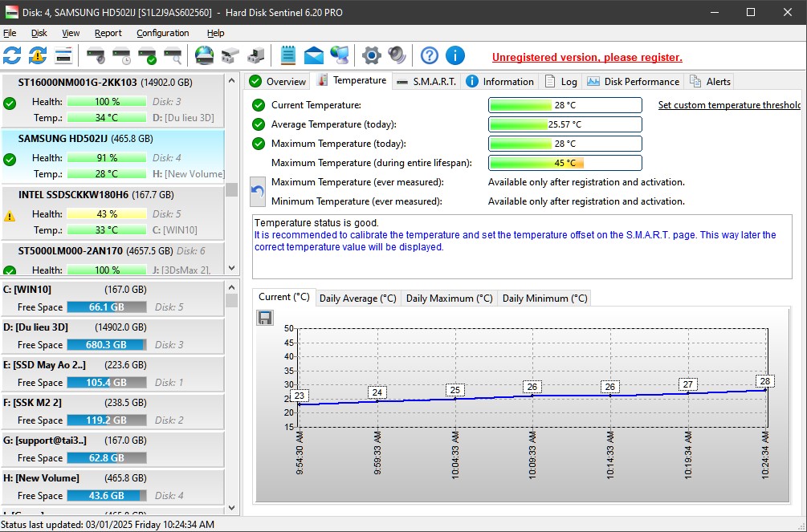The width and height of the screenshot is (807, 532).
Task: Switch to the S.M.A.R.T. tab
Action: click(426, 81)
